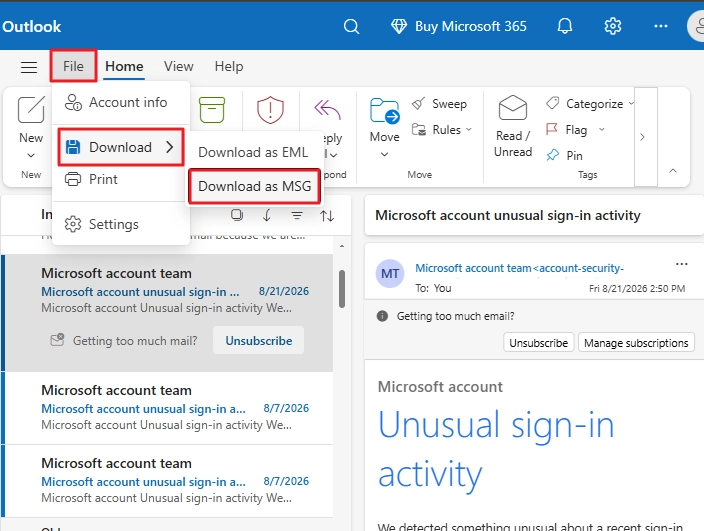This screenshot has width=704, height=531.
Task: Click the Archive box icon
Action: pyautogui.click(x=212, y=110)
